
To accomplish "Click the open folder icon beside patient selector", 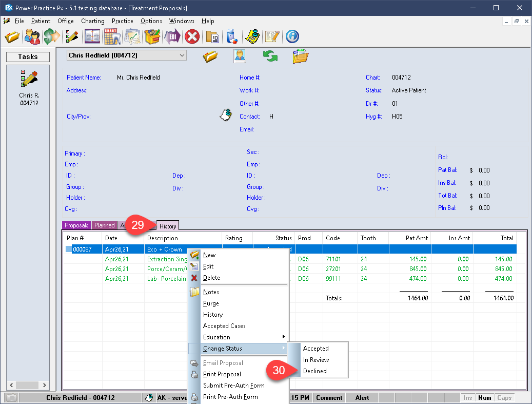I will pyautogui.click(x=210, y=56).
